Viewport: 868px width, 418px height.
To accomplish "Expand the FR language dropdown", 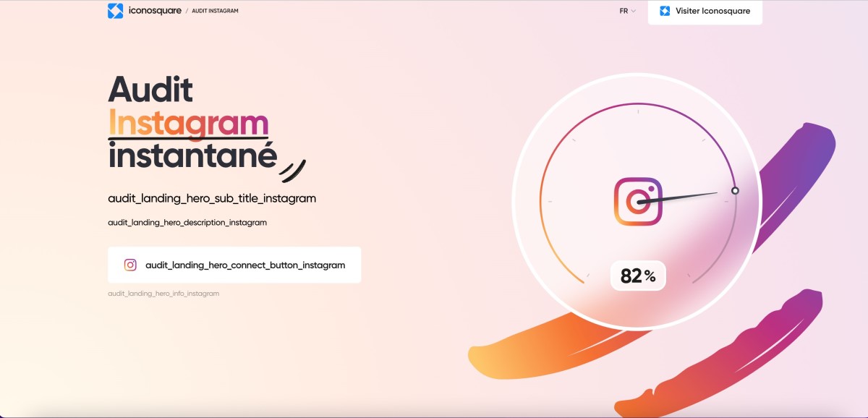I will (x=628, y=11).
